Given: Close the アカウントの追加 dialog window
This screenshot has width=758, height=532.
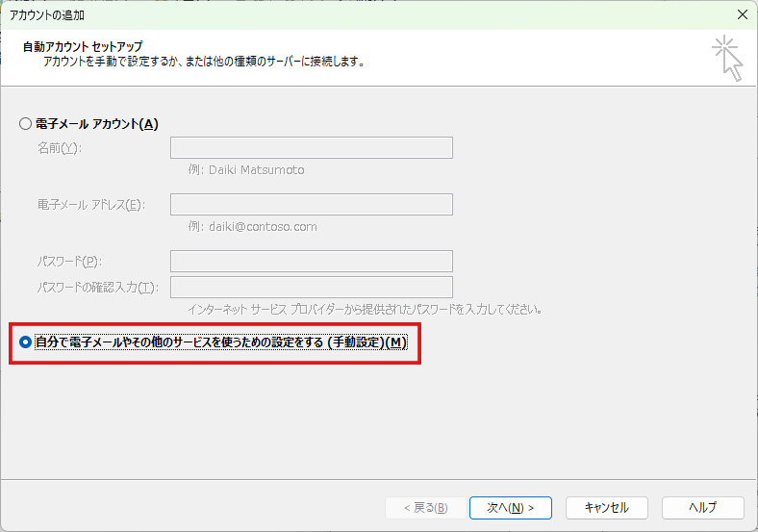Looking at the screenshot, I should (x=742, y=14).
